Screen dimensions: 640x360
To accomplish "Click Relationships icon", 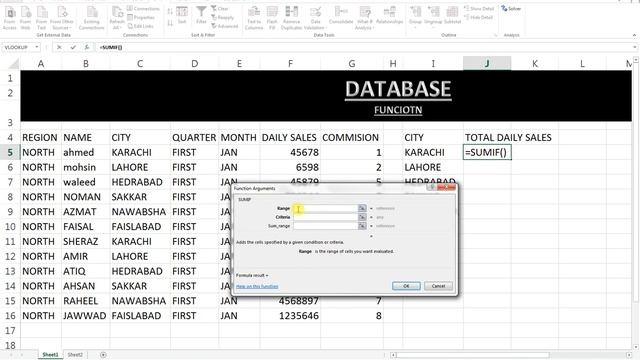I will click(389, 16).
